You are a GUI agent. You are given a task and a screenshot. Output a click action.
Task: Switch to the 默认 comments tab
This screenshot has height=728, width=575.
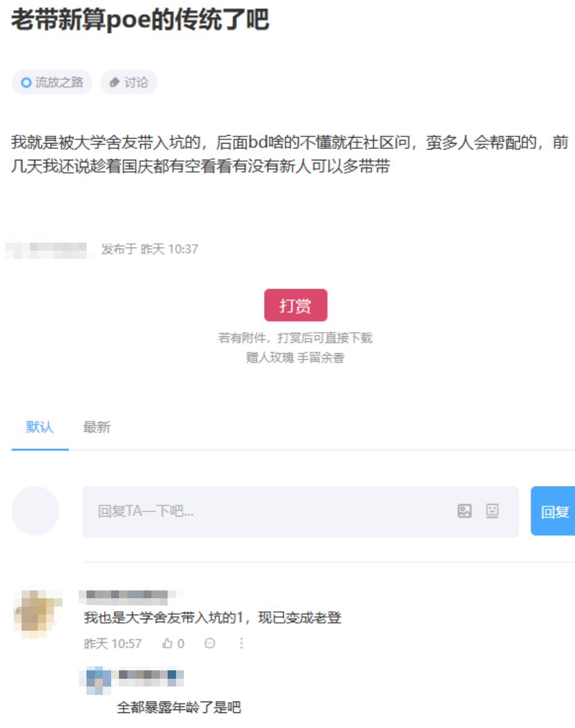click(x=40, y=427)
